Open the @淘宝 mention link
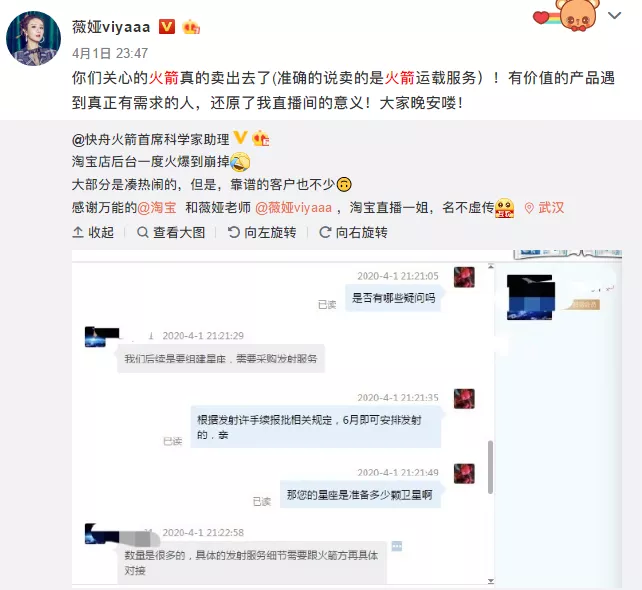Screen dimensions: 642x590 point(156,208)
